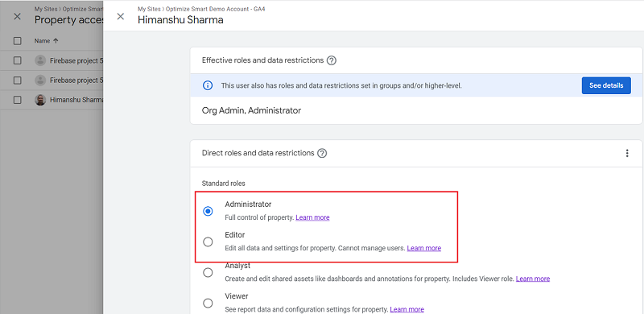Tick checkbox for second Firebase project row
644x314 pixels.
click(17, 81)
